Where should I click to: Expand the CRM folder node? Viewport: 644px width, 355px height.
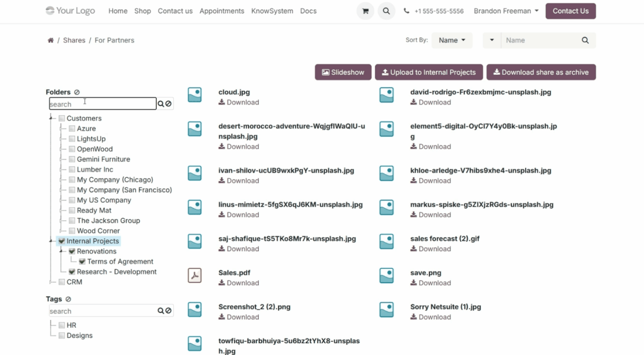pos(51,282)
